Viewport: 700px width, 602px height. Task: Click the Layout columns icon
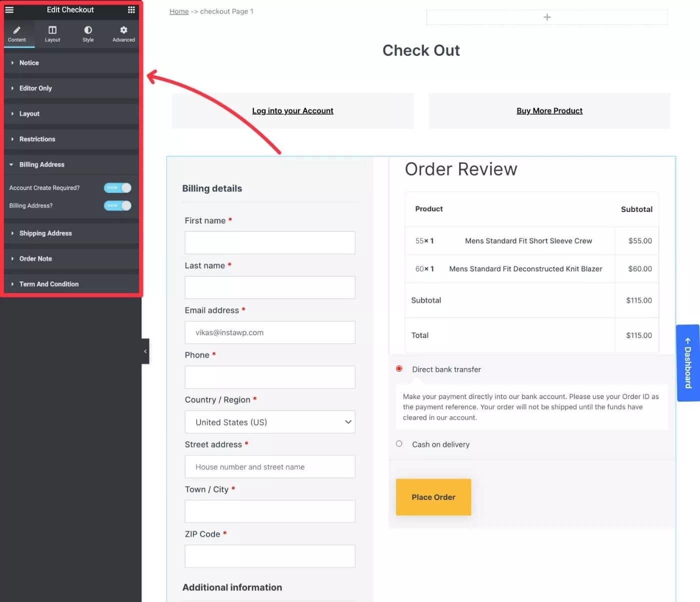point(52,30)
